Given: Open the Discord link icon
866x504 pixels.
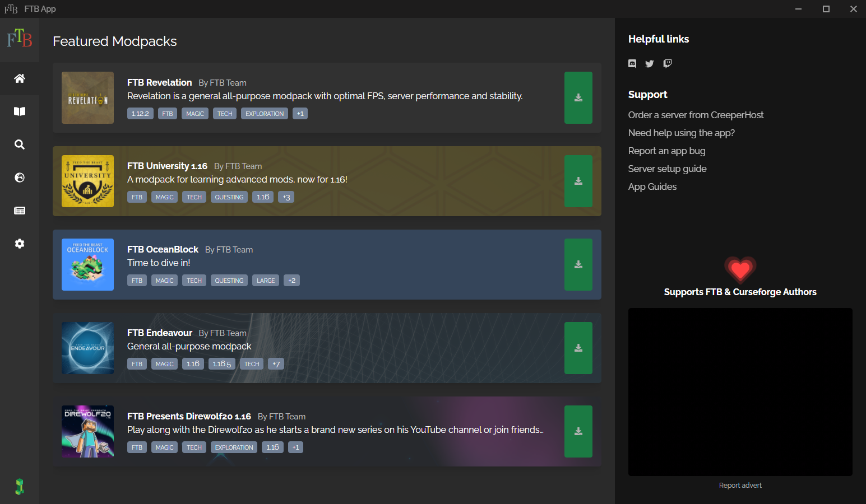Looking at the screenshot, I should [x=632, y=64].
